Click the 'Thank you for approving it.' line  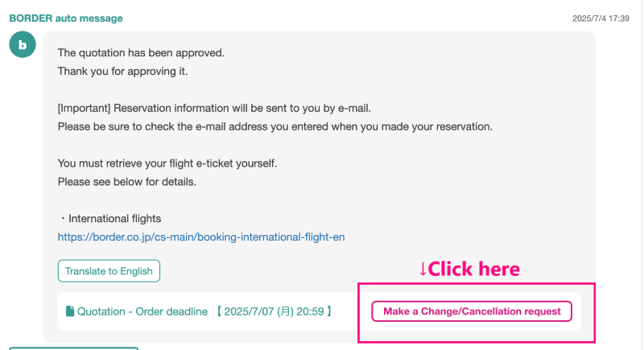[122, 72]
